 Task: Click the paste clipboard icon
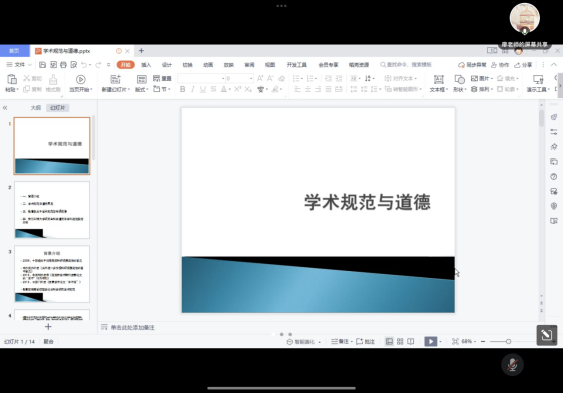[x=12, y=79]
